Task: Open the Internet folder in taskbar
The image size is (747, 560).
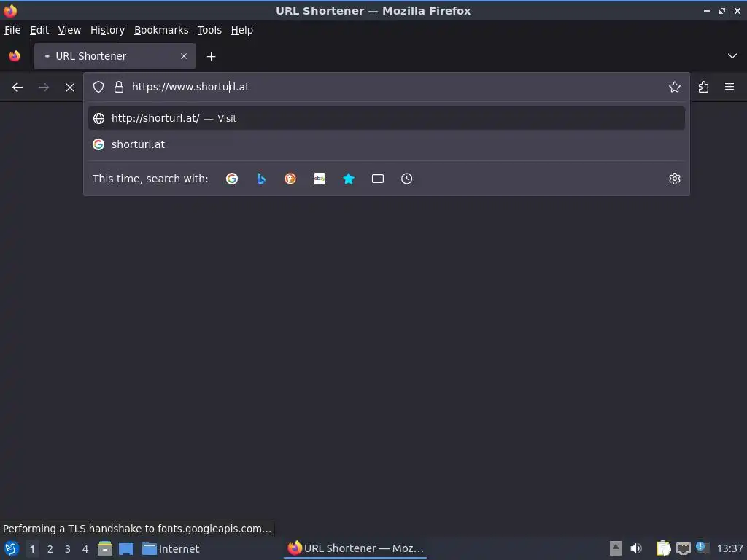Action: [171, 548]
